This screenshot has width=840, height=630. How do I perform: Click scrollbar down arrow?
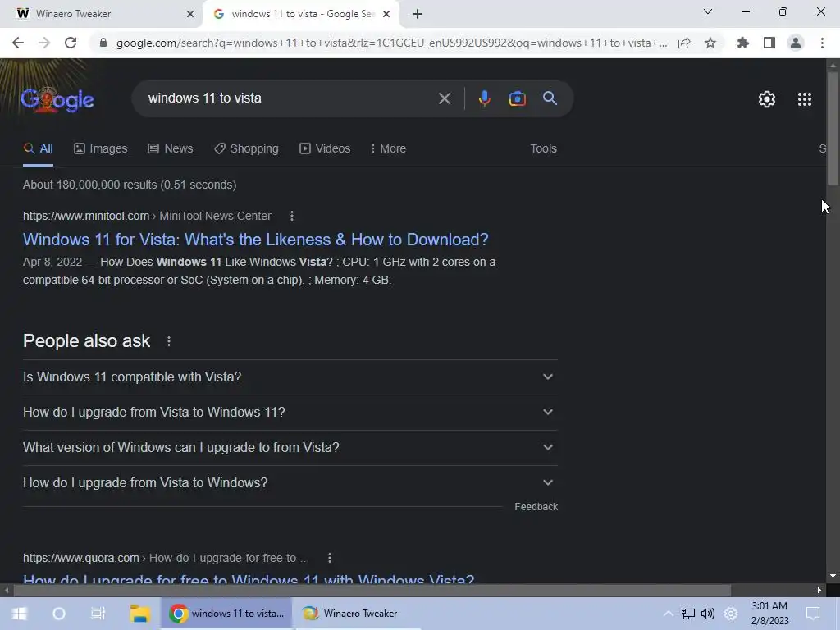[x=833, y=577]
